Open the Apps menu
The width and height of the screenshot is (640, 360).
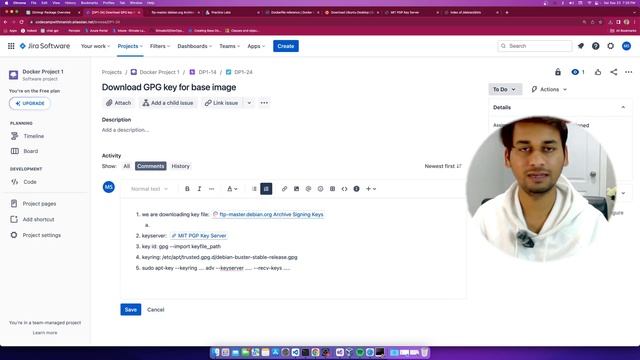(x=256, y=46)
